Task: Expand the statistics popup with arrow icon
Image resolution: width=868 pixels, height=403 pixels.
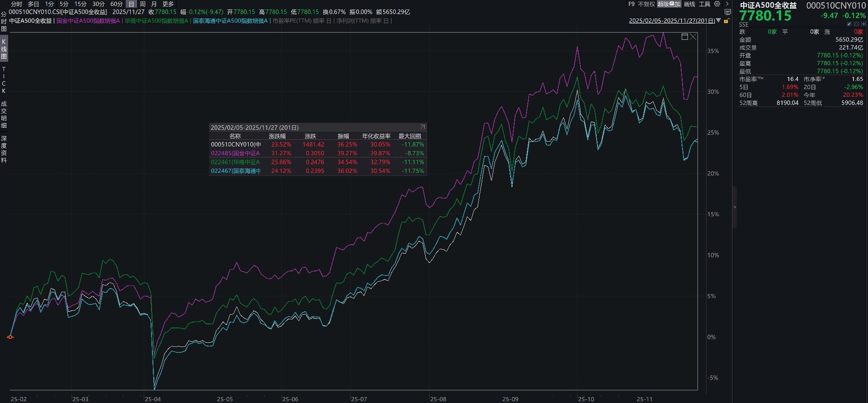Action: coord(422,128)
